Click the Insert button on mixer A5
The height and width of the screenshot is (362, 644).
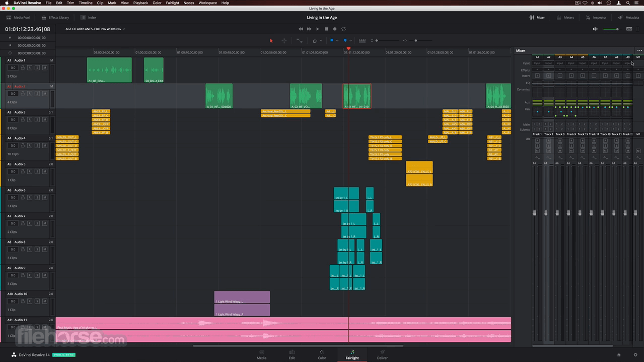click(583, 76)
